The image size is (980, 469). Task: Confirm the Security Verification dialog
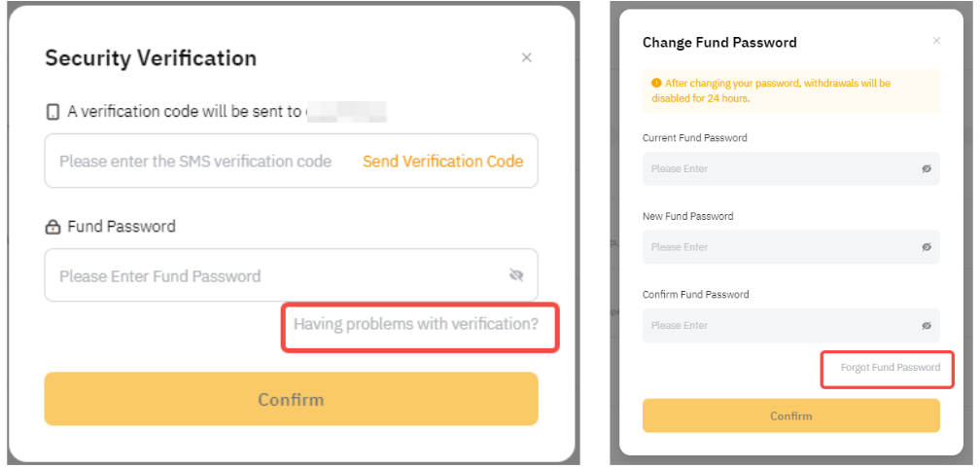click(x=291, y=399)
